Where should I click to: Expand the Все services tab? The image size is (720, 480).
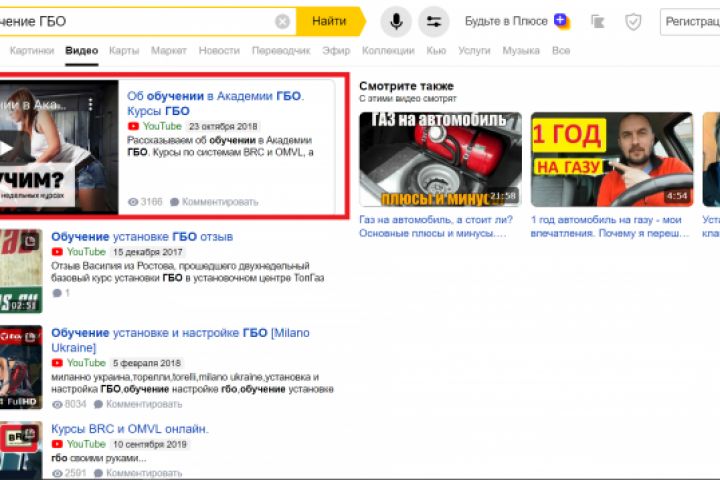pos(561,51)
